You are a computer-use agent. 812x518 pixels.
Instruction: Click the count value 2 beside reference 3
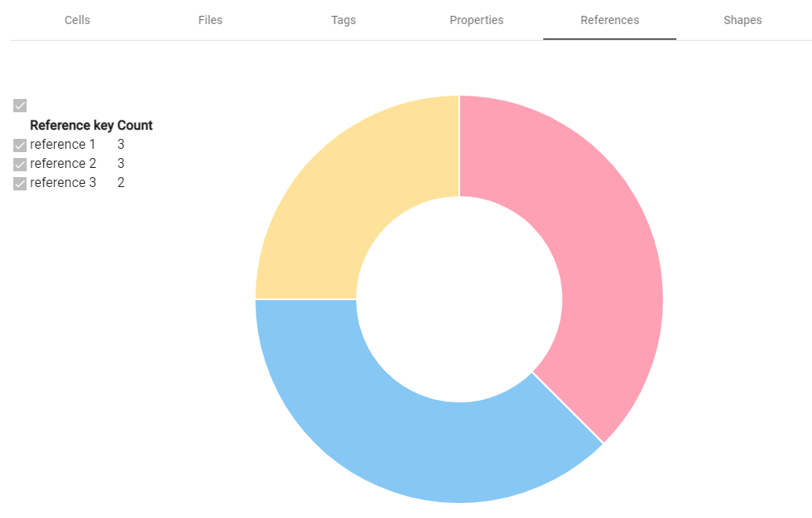point(121,182)
